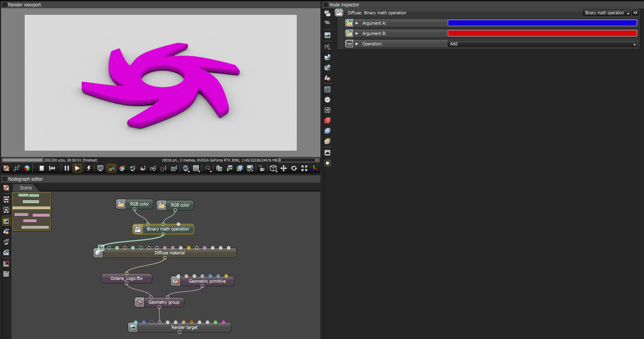This screenshot has height=339, width=644.
Task: Click the second node layout icon in the nodegraph sidebar
Action: [6, 210]
